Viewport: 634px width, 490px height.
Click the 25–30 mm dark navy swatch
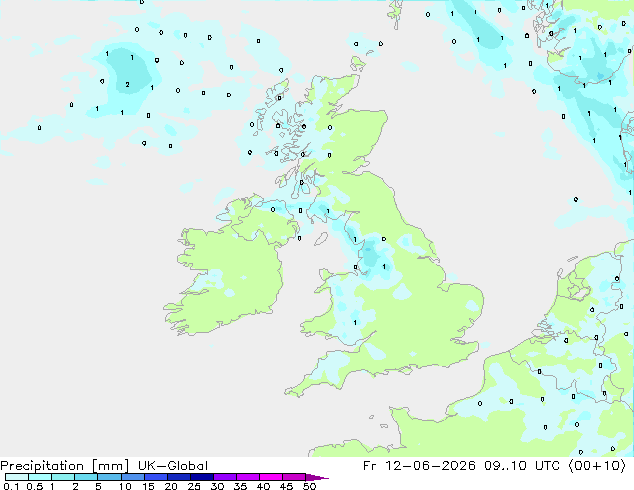202,477
